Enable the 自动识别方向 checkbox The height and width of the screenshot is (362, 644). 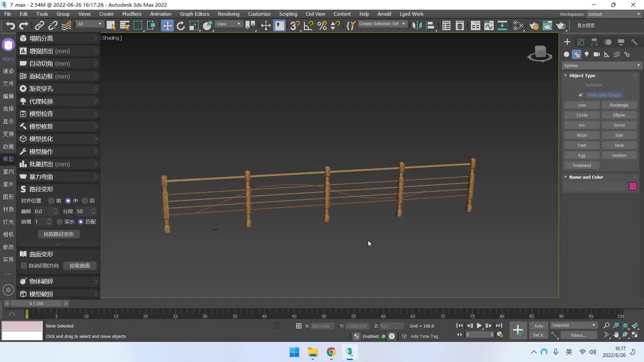point(23,265)
